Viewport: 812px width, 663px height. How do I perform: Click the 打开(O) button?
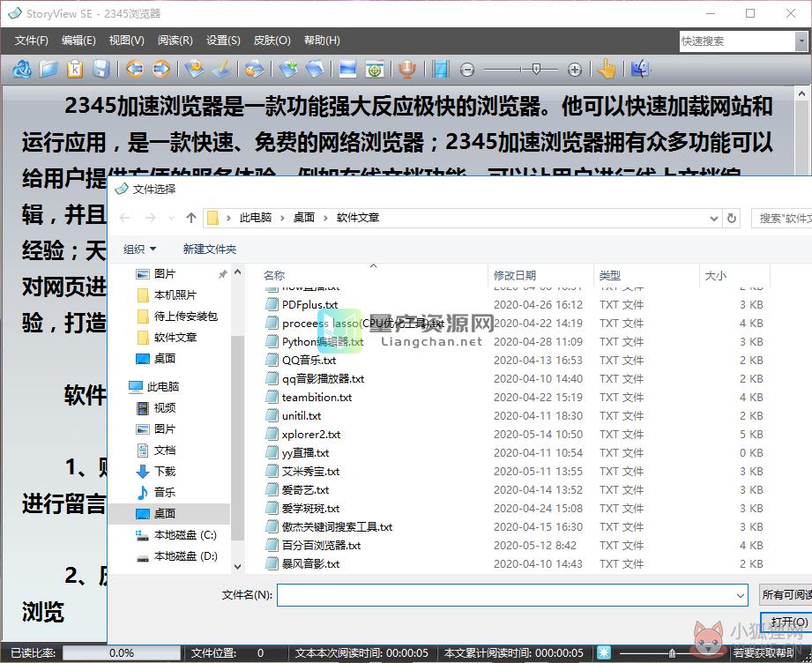[787, 622]
